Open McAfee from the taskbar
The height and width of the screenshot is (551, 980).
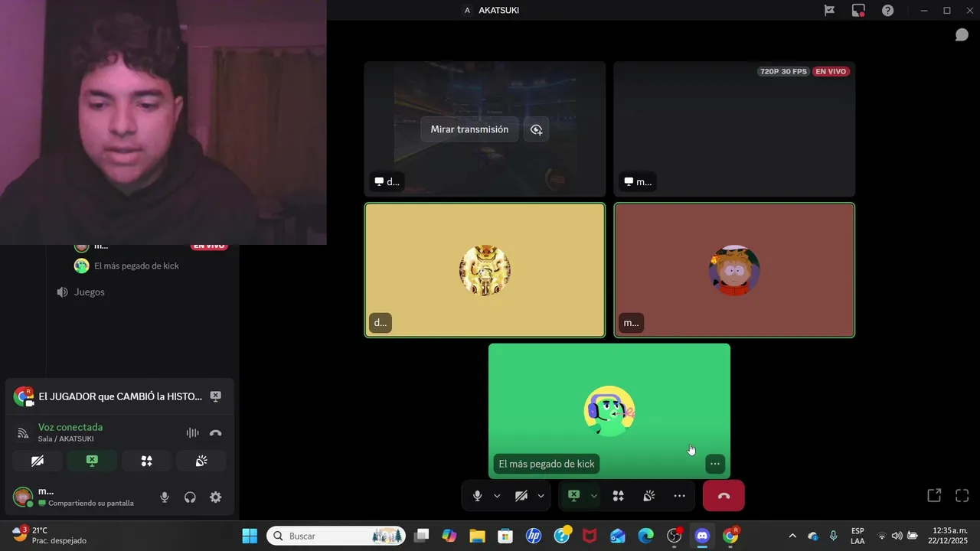coord(590,536)
